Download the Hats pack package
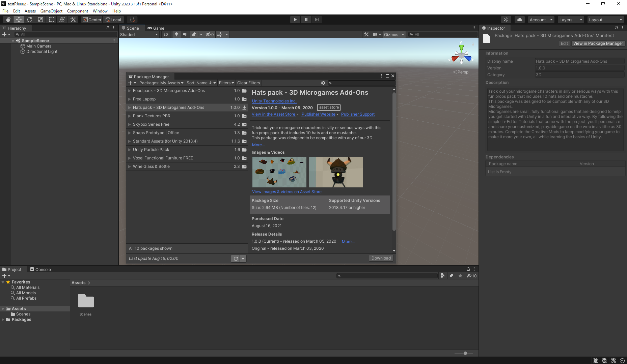This screenshot has width=627, height=364. [381, 258]
